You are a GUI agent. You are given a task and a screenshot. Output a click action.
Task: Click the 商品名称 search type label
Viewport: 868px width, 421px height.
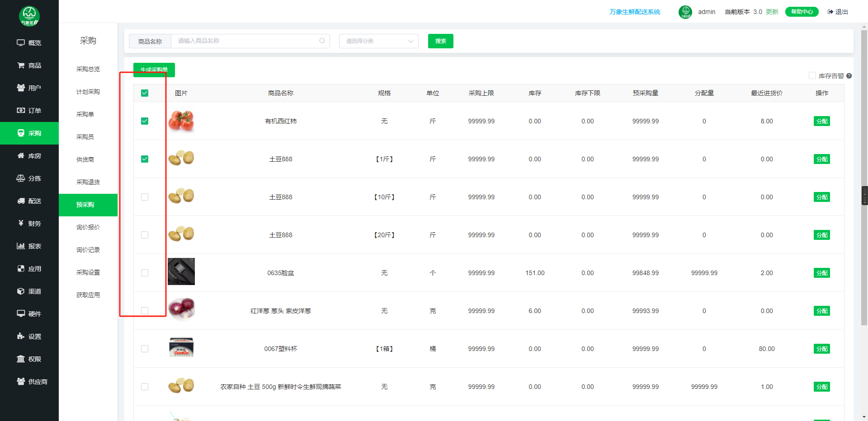(x=150, y=41)
